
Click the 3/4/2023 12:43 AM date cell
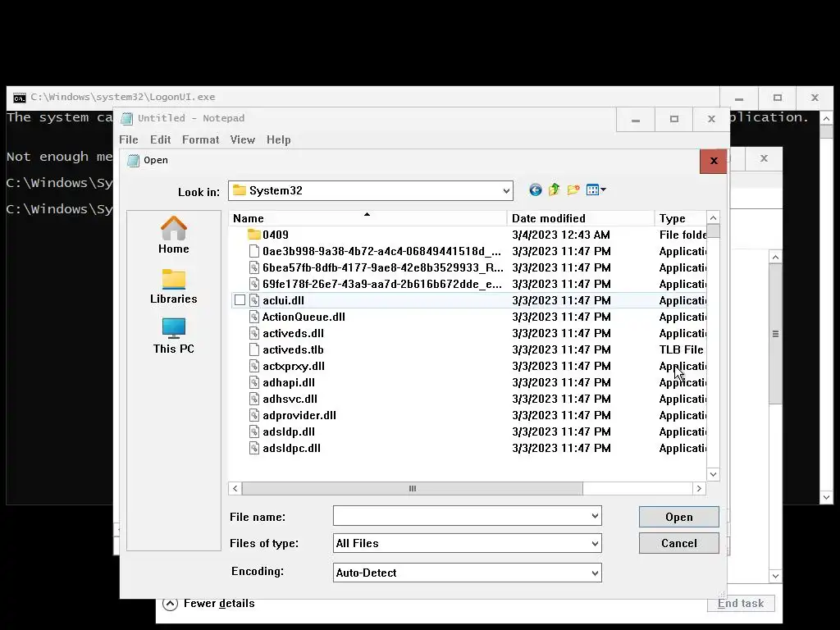(561, 235)
